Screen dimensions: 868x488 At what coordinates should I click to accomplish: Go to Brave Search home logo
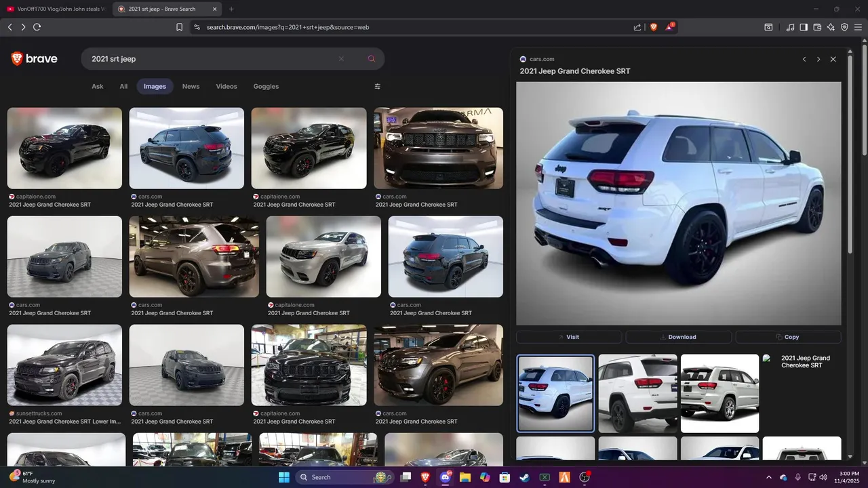coord(34,59)
